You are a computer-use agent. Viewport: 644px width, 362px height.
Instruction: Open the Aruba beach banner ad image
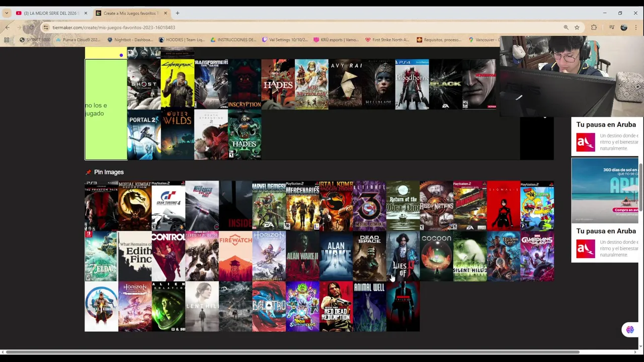point(605,191)
